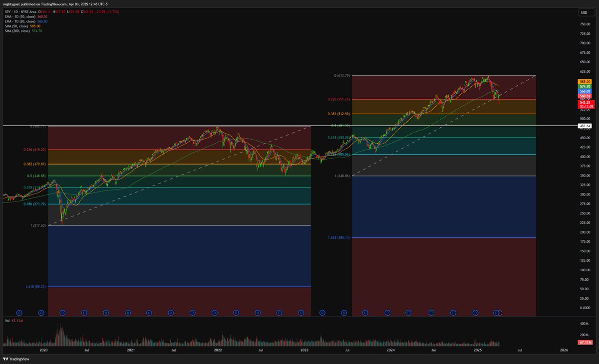Image resolution: width=599 pixels, height=364 pixels.
Task: Click the 2020 label on time axis
Action: [x=43, y=351]
